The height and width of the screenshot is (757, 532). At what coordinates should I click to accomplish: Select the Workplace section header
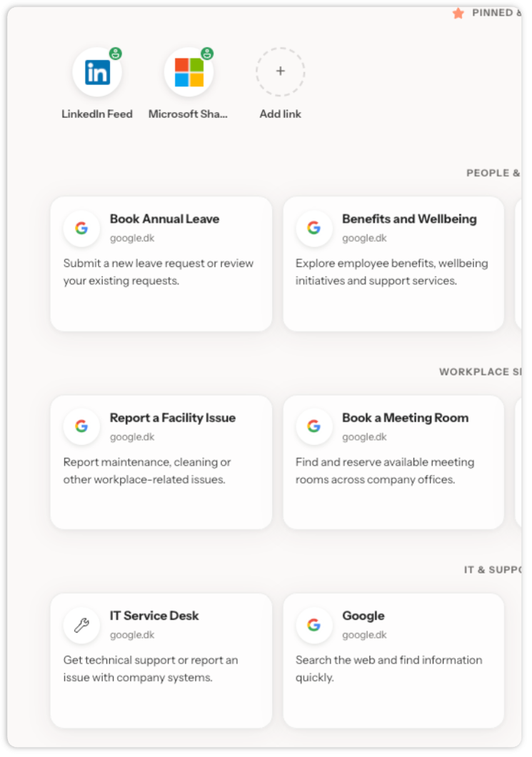480,372
